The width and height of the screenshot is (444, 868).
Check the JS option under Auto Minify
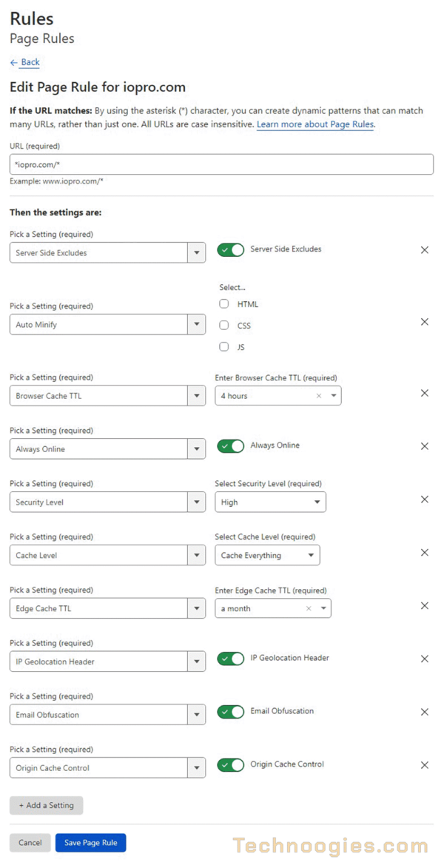coord(224,346)
